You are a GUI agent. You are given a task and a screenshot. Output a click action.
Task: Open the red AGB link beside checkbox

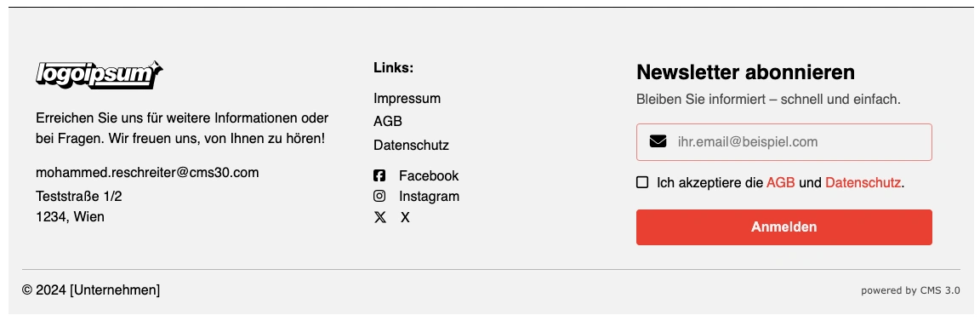point(781,183)
